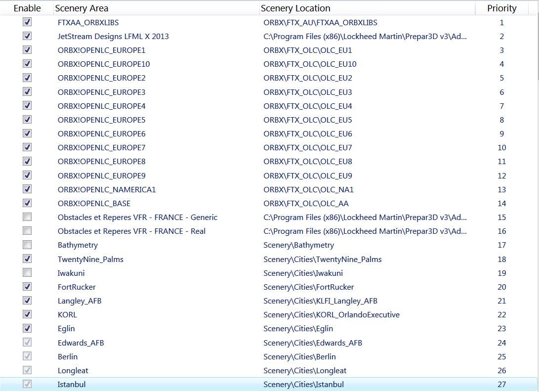Select the ORBX!OPENLC_EUROPE5 scenery name
Screen dimensions: 539x392
tap(101, 120)
